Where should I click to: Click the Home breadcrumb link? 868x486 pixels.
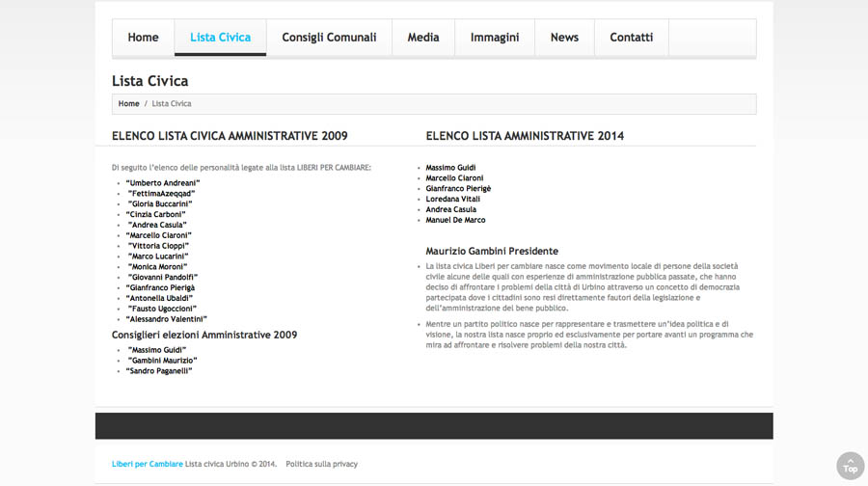tap(128, 103)
